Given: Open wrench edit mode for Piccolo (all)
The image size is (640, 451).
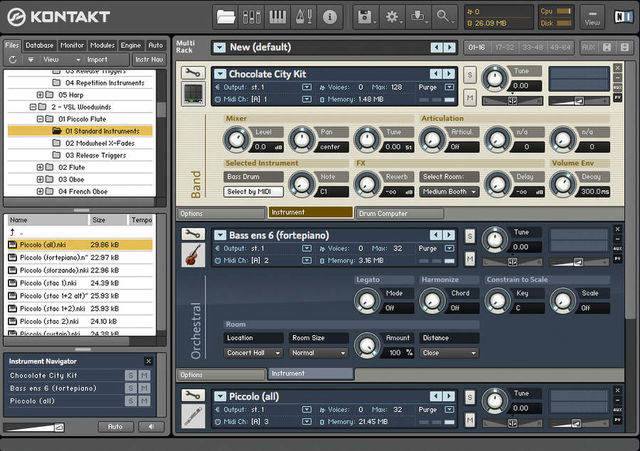Looking at the screenshot, I should 193,395.
